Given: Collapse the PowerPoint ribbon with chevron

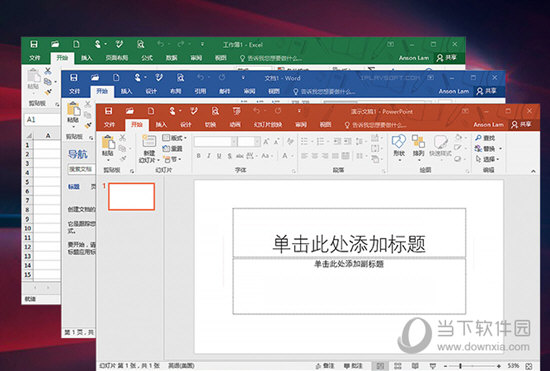Looking at the screenshot, I should click(x=533, y=171).
